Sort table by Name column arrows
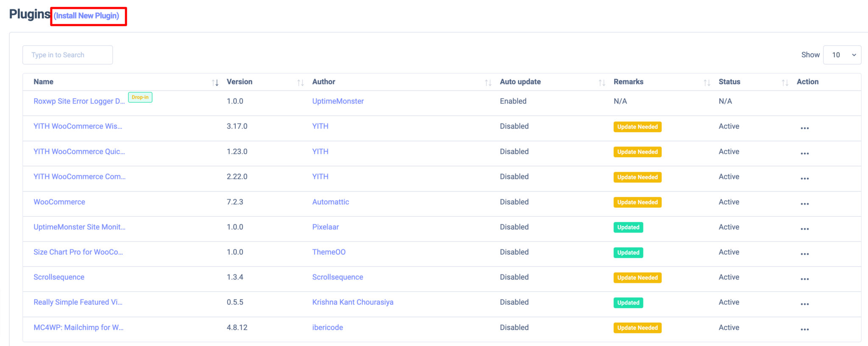The image size is (868, 346). 215,83
